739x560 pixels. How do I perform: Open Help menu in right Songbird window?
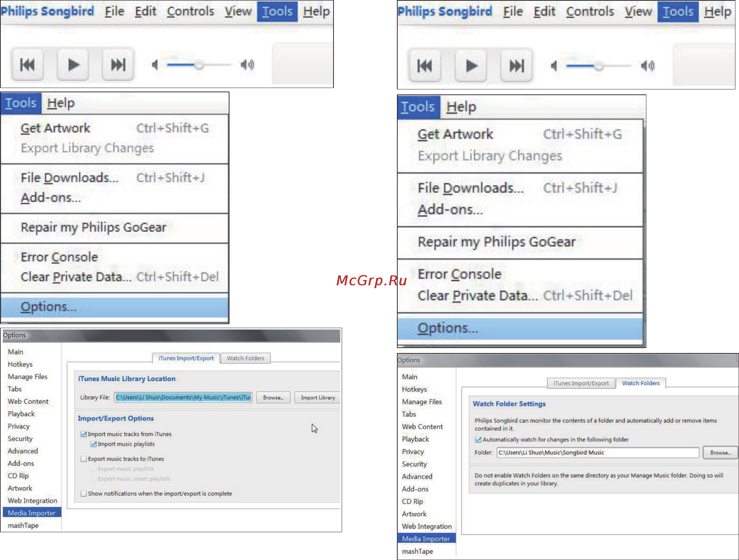[x=718, y=12]
